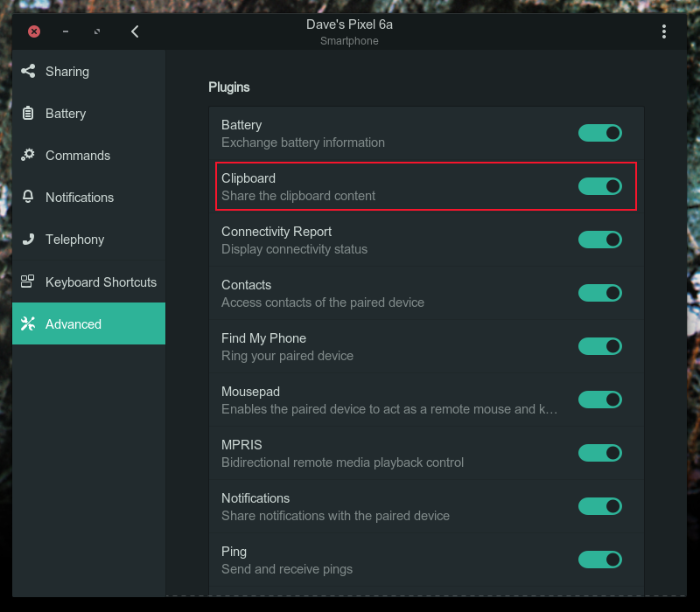Select the Telephony phone handset icon
The width and height of the screenshot is (700, 612).
27,239
